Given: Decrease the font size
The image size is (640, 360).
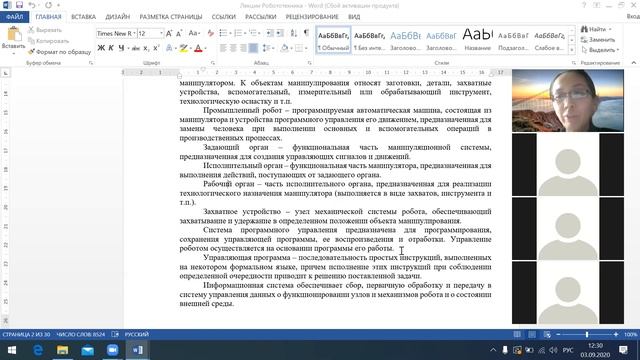Looking at the screenshot, I should pyautogui.click(x=179, y=33).
